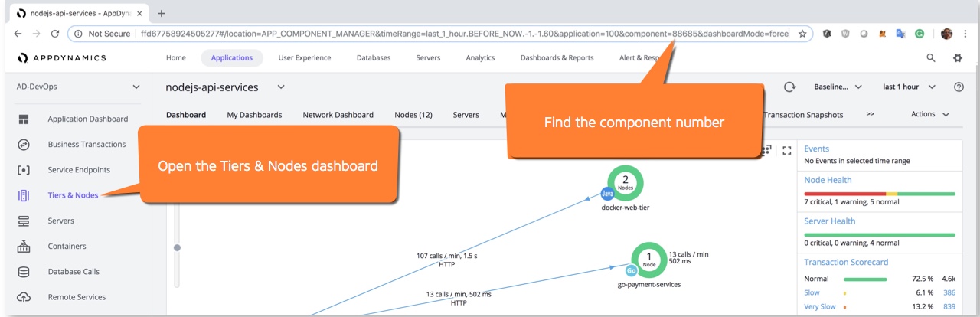The image size is (980, 317).
Task: Switch to the Servers tab in tier view
Action: coord(465,115)
